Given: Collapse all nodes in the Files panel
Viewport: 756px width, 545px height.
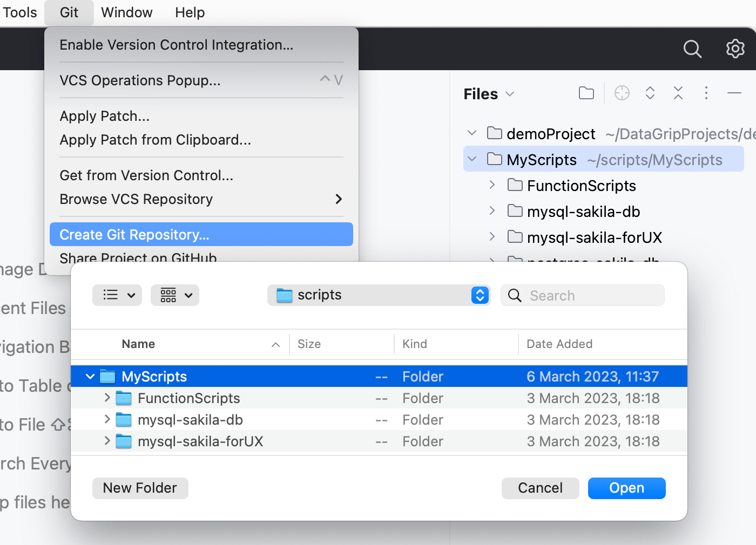Looking at the screenshot, I should point(678,93).
